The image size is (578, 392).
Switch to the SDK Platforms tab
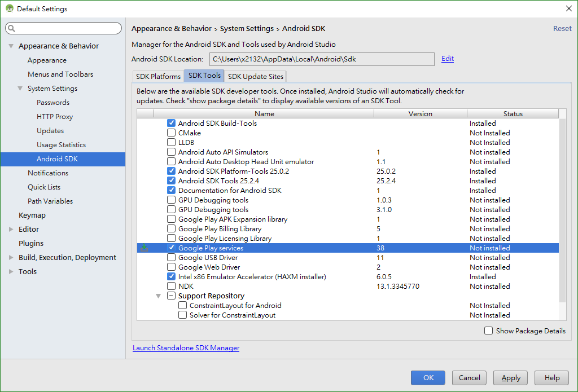(158, 76)
